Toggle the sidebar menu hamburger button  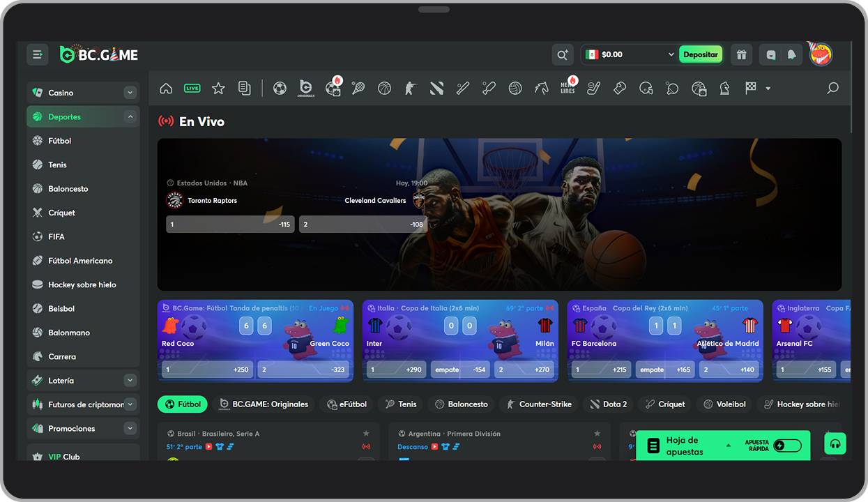coord(38,54)
